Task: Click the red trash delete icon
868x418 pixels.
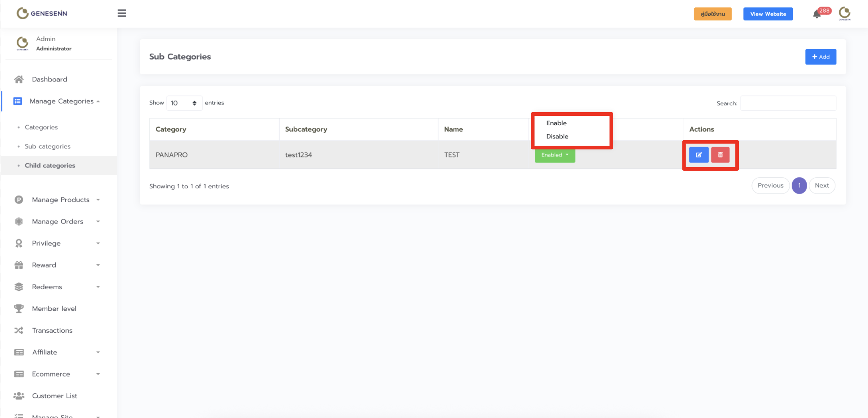Action: tap(720, 155)
